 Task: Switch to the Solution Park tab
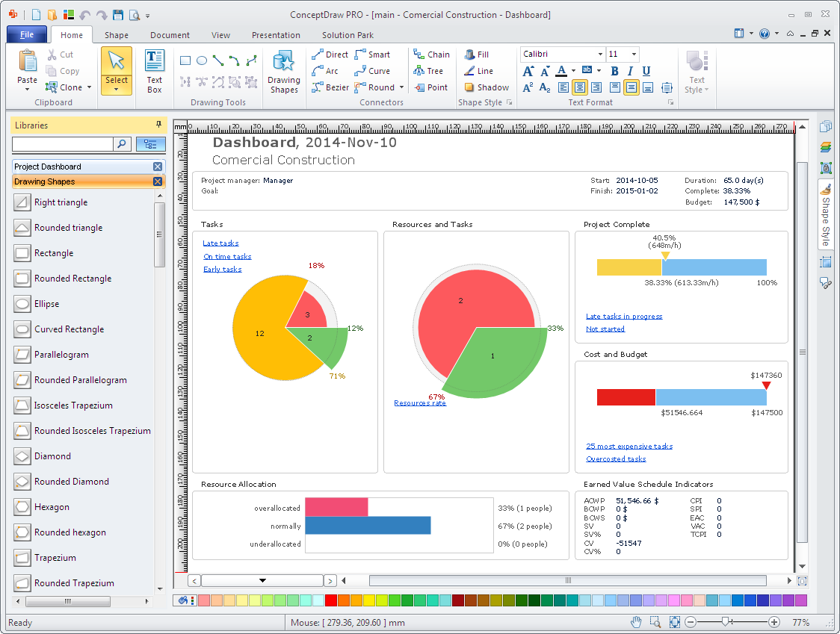(348, 35)
